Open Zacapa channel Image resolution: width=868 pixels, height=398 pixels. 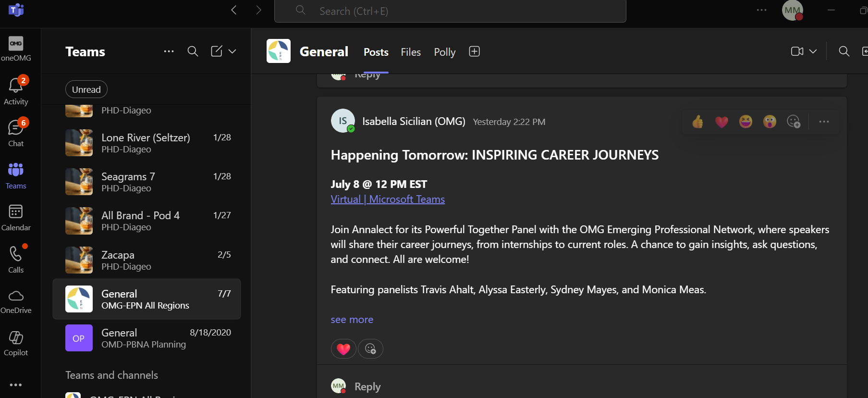(x=147, y=260)
